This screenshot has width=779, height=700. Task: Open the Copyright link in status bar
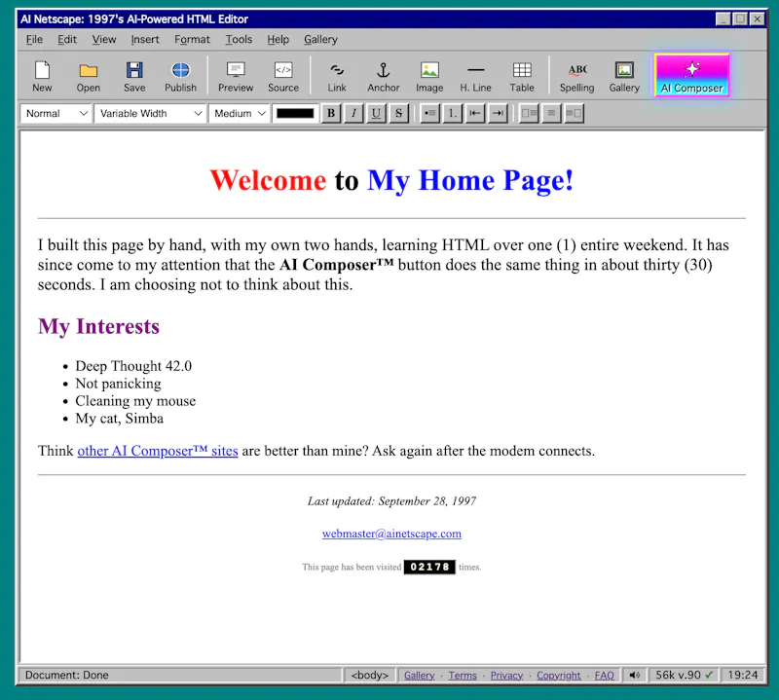[558, 675]
